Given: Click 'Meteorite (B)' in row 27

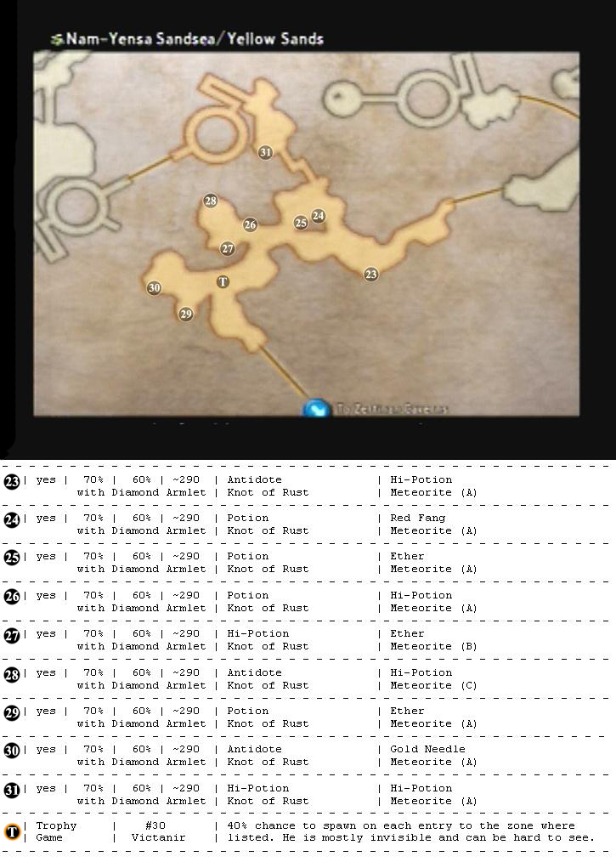Looking at the screenshot, I should tap(433, 646).
